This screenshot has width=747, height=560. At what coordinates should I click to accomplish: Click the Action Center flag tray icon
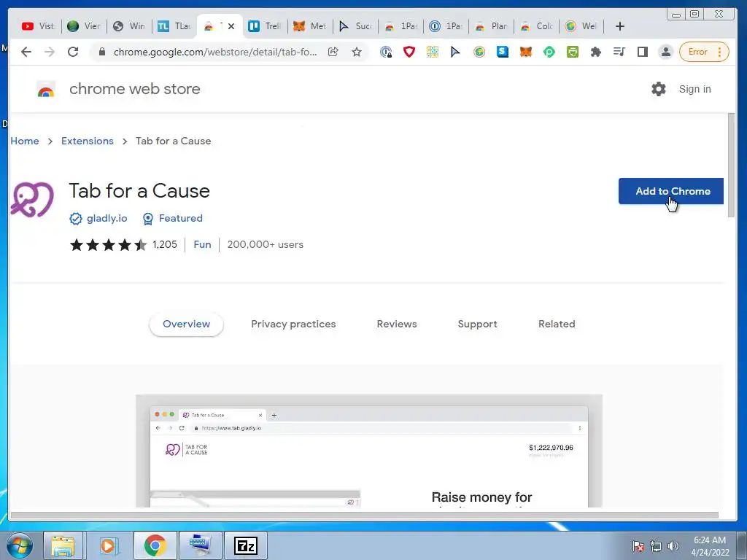point(638,546)
